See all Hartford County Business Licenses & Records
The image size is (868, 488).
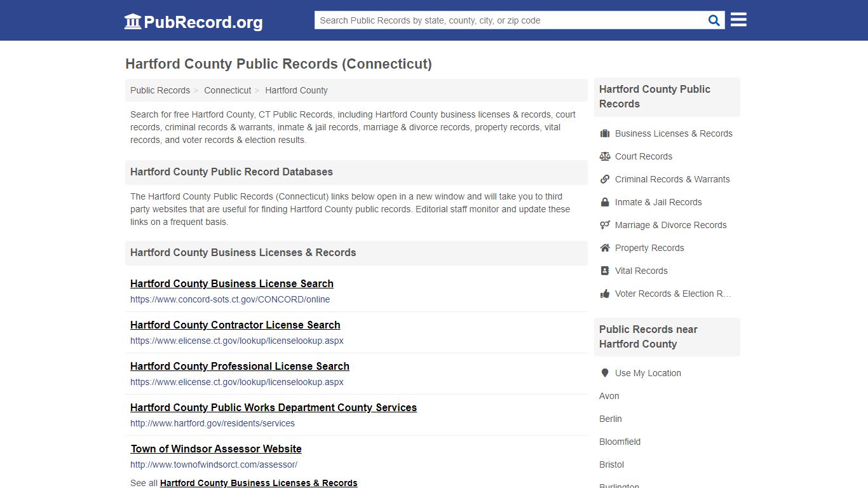tap(259, 483)
